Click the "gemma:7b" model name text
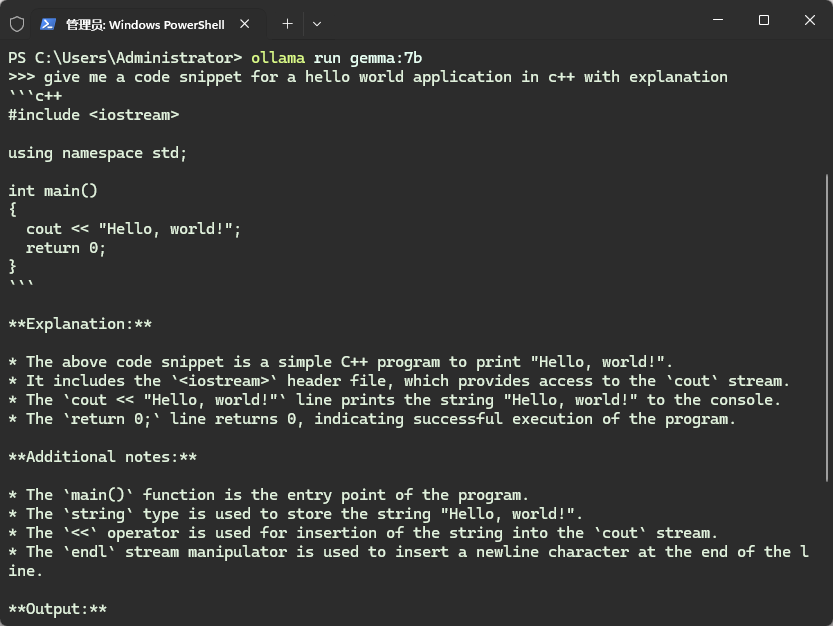The image size is (833, 626). 400,57
